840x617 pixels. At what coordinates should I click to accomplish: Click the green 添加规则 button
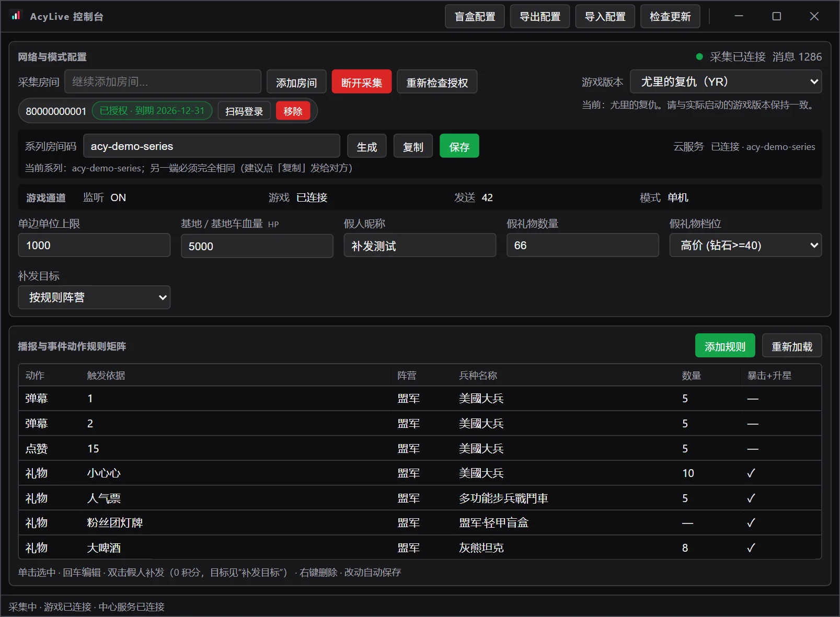click(725, 346)
